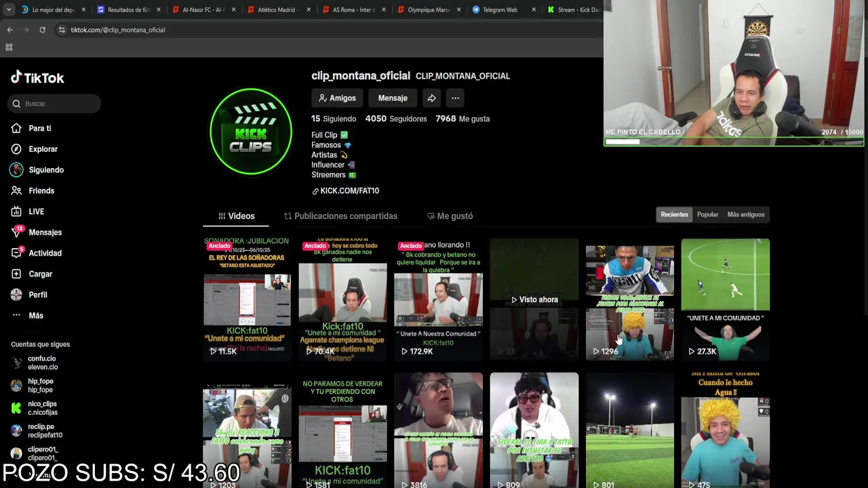The image size is (868, 488).
Task: Open followed account reclip.pe
Action: point(37,431)
